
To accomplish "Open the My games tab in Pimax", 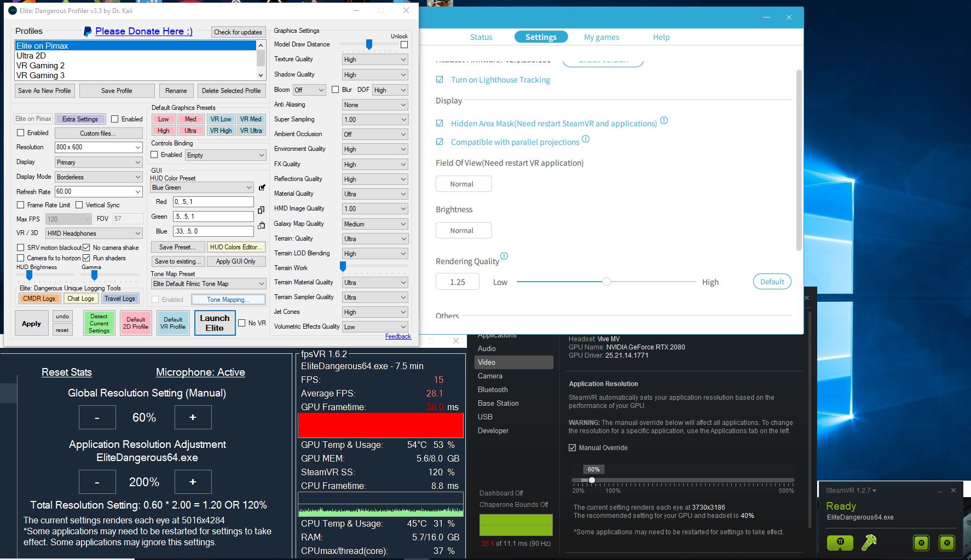I will click(x=602, y=37).
